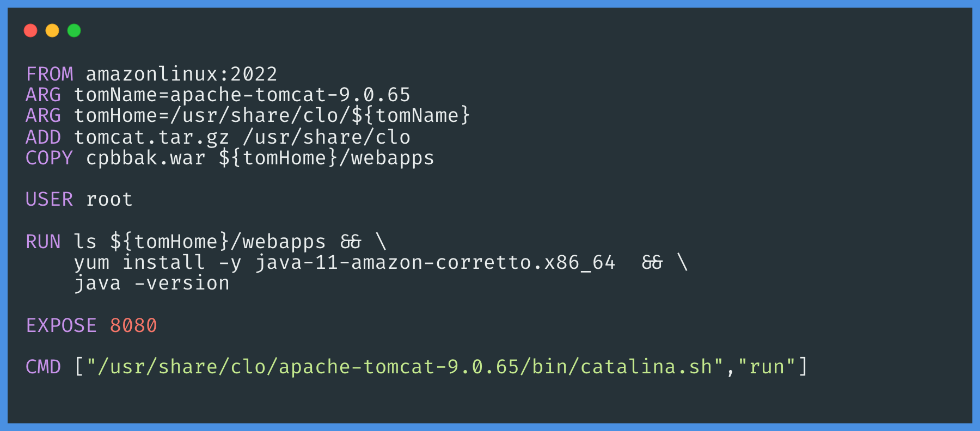Image resolution: width=980 pixels, height=431 pixels.
Task: Click the word root
Action: (x=109, y=199)
